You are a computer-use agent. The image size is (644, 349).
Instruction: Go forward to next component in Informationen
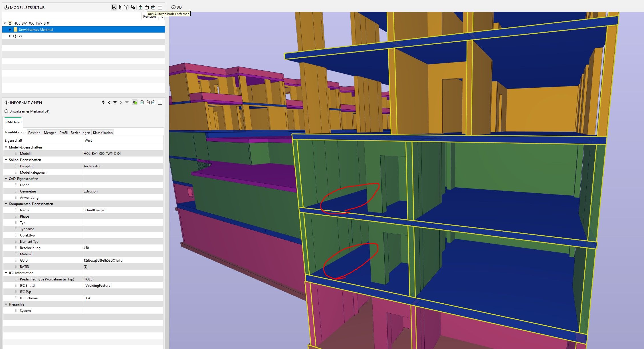(x=121, y=102)
